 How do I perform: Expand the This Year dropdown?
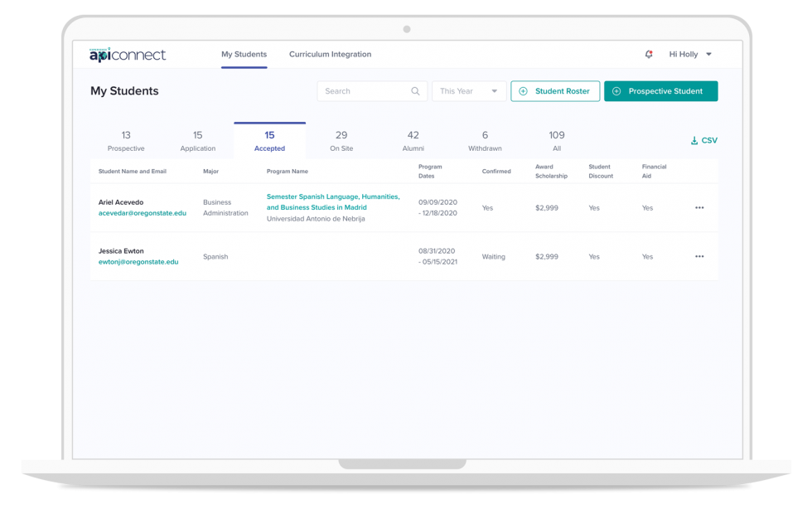tap(469, 91)
